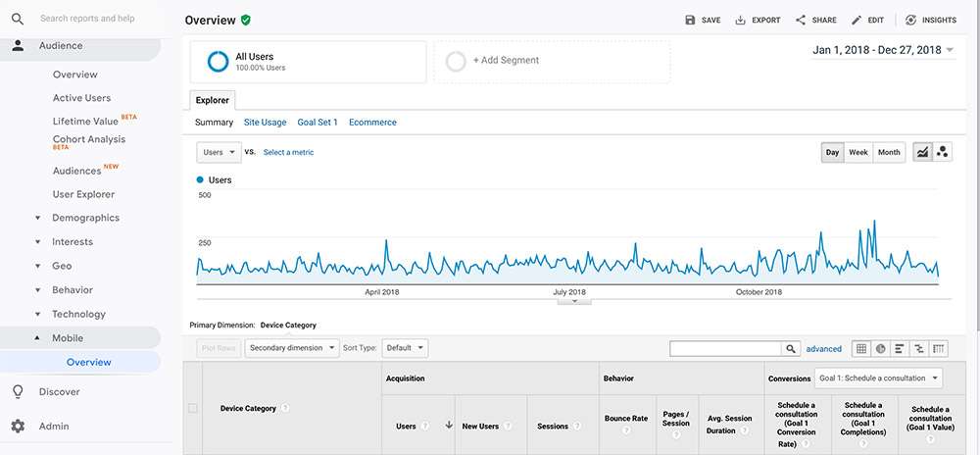The width and height of the screenshot is (980, 455).
Task: Click the All Users segment donut icon
Action: coord(219,61)
